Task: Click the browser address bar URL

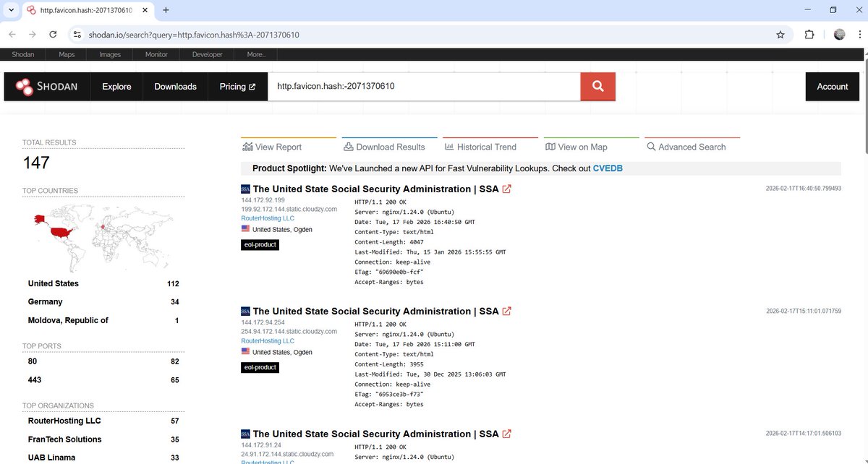Action: 194,35
